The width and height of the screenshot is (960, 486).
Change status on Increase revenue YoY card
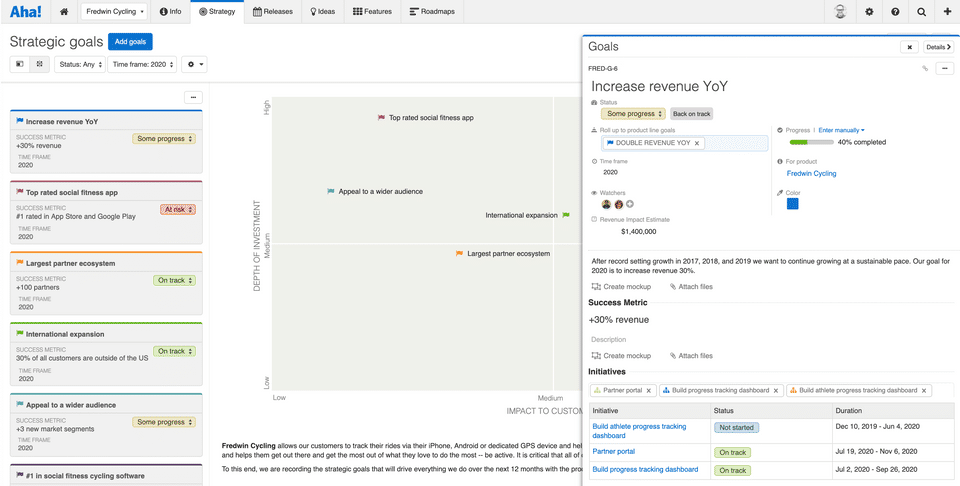click(164, 139)
